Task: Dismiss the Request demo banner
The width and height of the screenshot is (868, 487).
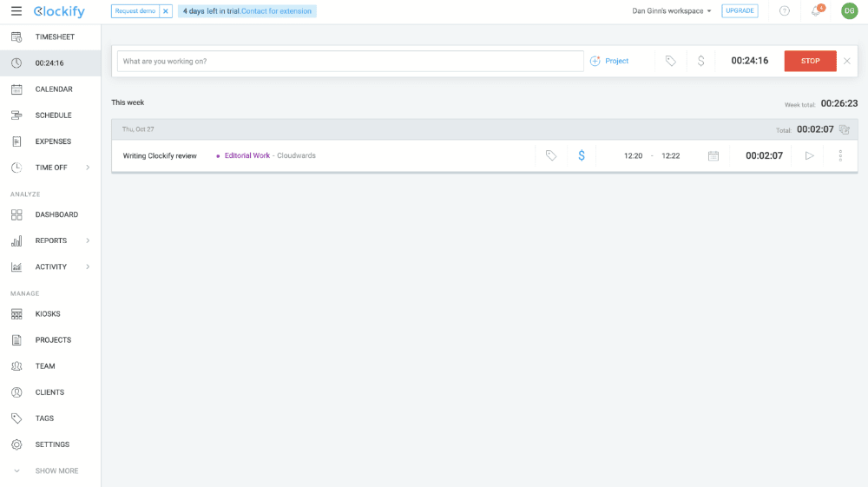Action: click(166, 11)
